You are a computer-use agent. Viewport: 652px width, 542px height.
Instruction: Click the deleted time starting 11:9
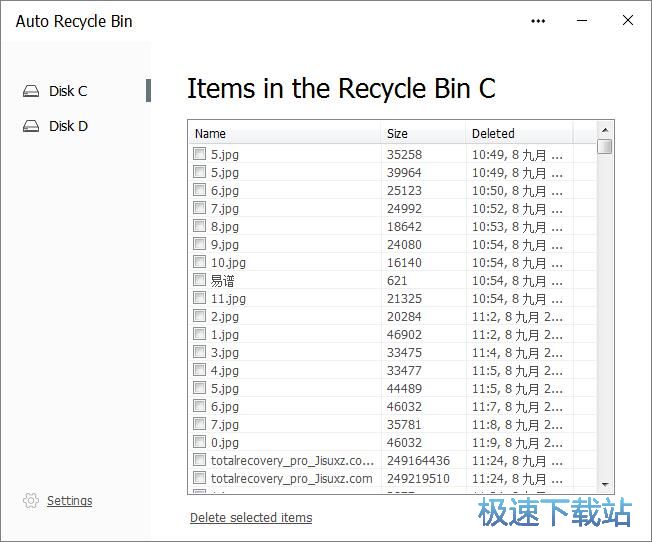click(517, 443)
